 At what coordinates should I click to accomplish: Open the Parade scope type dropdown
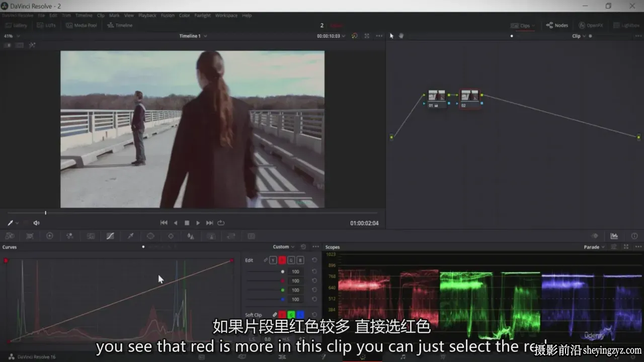594,247
